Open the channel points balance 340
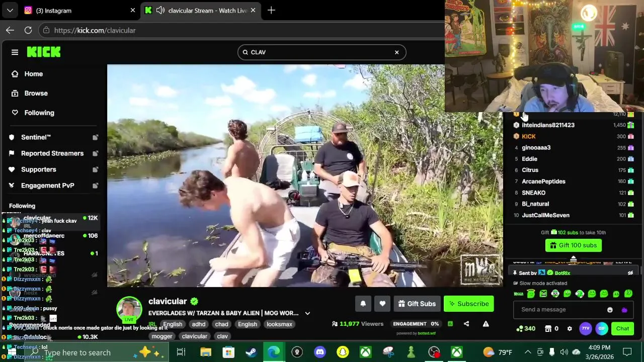This screenshot has width=644, height=362. [x=526, y=329]
